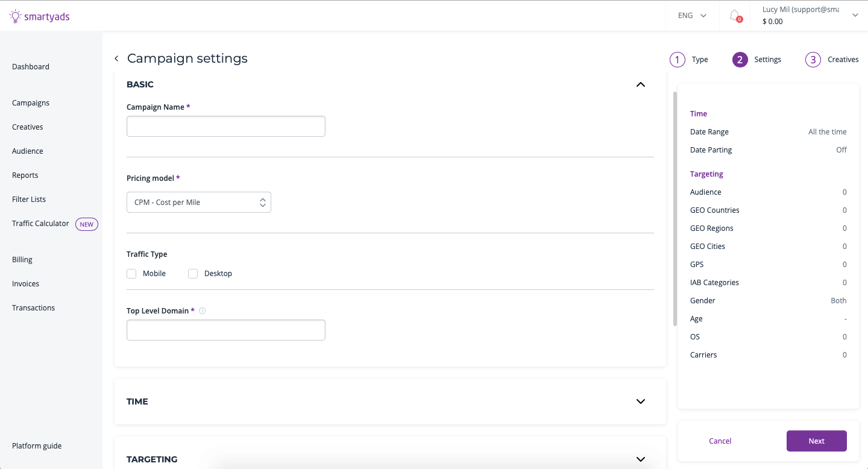868x469 pixels.
Task: Click the Next button
Action: (x=816, y=441)
